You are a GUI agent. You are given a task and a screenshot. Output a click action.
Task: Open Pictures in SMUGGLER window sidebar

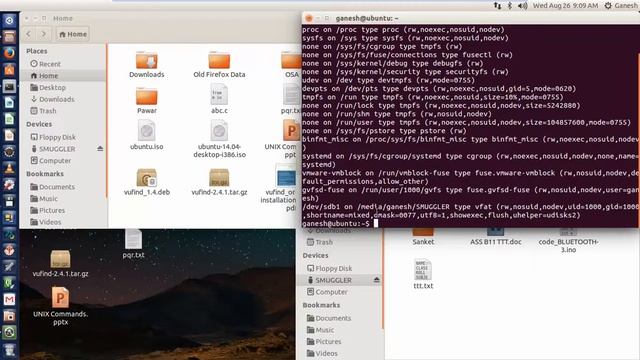324,342
